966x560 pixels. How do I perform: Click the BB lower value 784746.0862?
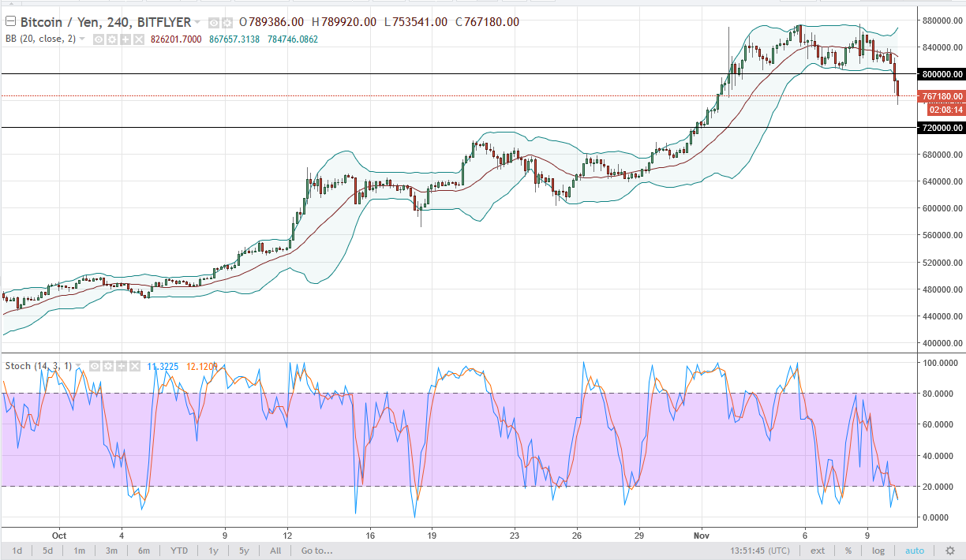[292, 39]
